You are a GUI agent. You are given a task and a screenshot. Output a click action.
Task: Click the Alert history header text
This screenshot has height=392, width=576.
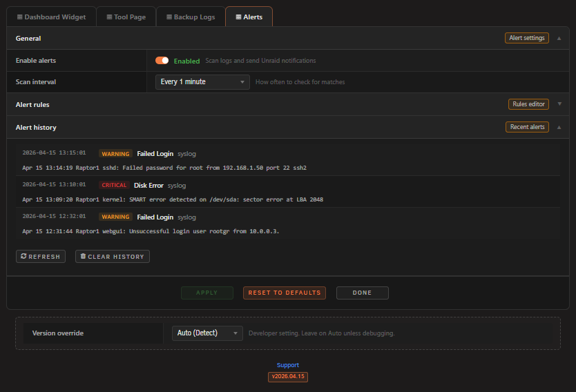(36, 128)
